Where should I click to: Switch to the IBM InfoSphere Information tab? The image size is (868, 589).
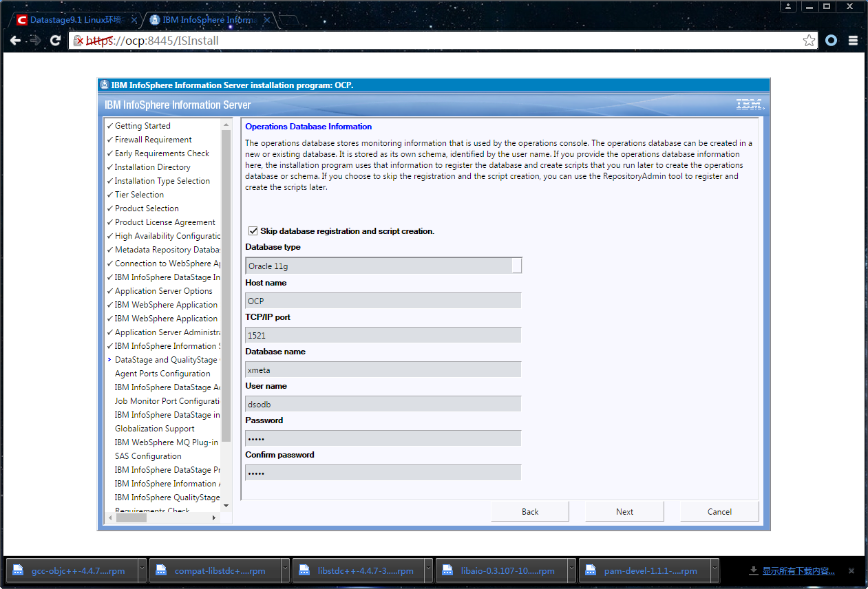coord(209,20)
